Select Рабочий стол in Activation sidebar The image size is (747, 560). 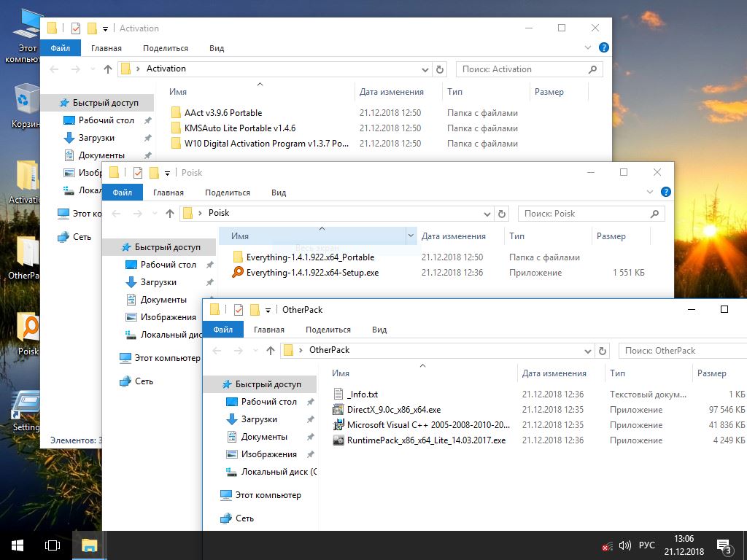(x=99, y=120)
